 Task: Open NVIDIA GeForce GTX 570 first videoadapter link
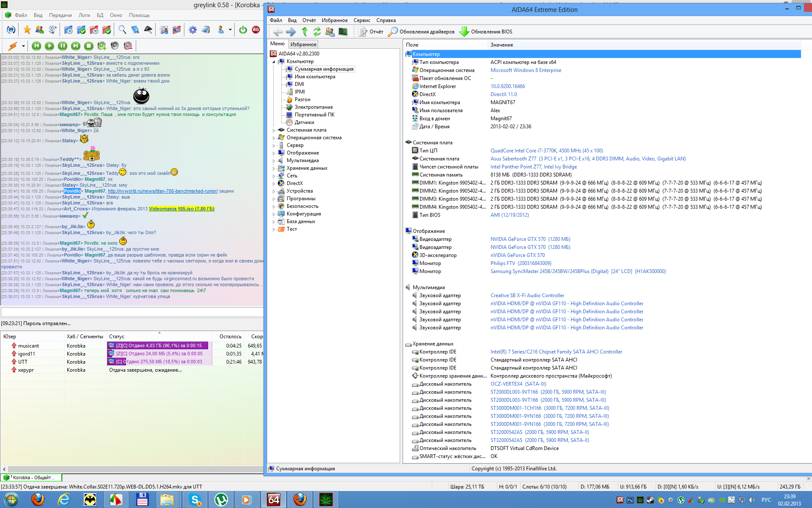pyautogui.click(x=530, y=239)
